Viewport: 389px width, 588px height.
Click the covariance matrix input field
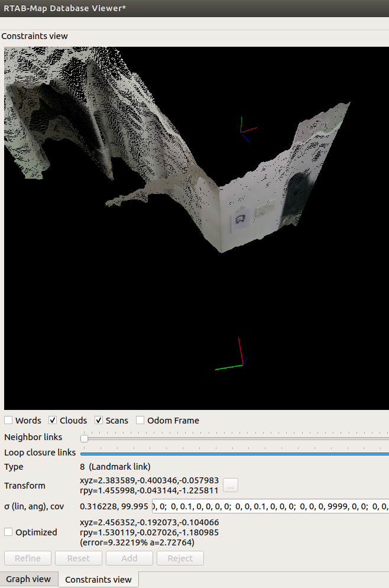(x=270, y=506)
